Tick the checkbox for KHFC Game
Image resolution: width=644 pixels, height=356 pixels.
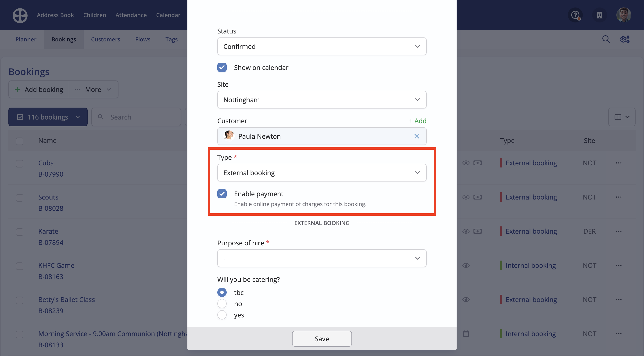19,266
